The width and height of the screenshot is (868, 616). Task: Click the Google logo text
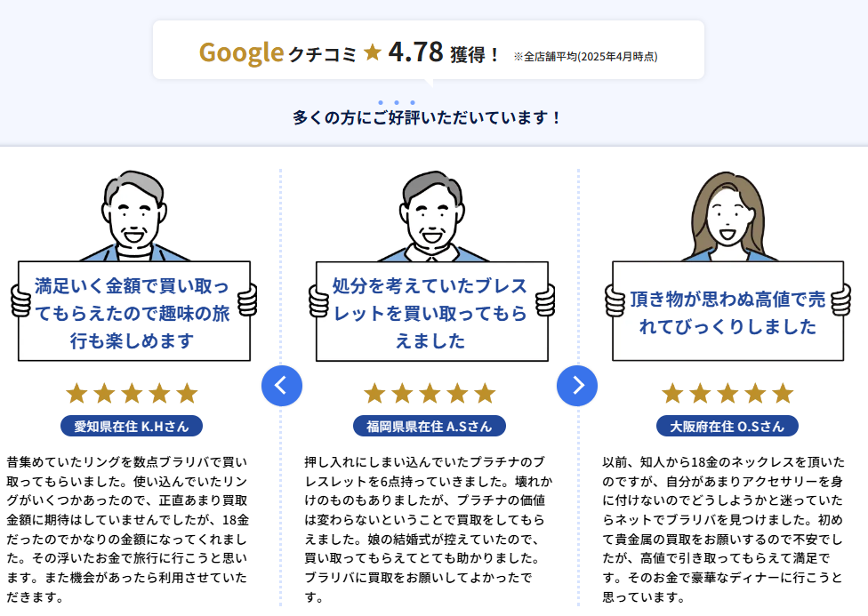pos(240,52)
